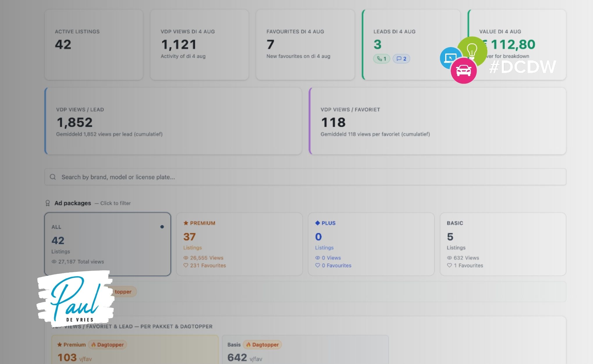Open the Value di 4 aug breakdown card
Viewport: 593px width, 364px height.
pyautogui.click(x=517, y=45)
